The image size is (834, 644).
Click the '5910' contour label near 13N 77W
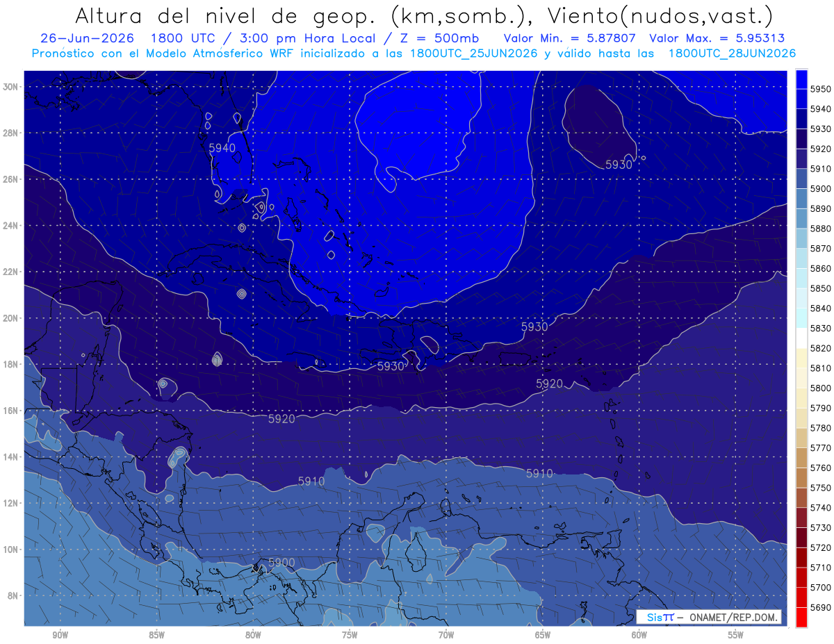311,481
